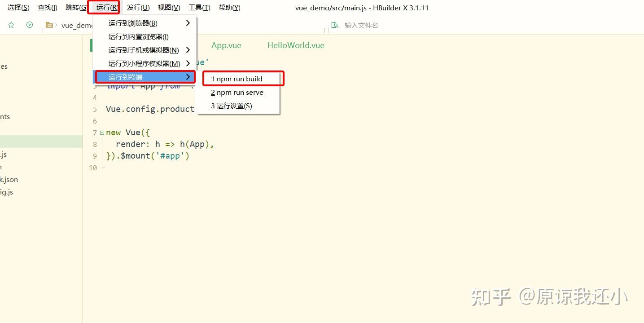Select the highlighted 运行到终端 entry
644x323 pixels.
click(x=145, y=77)
